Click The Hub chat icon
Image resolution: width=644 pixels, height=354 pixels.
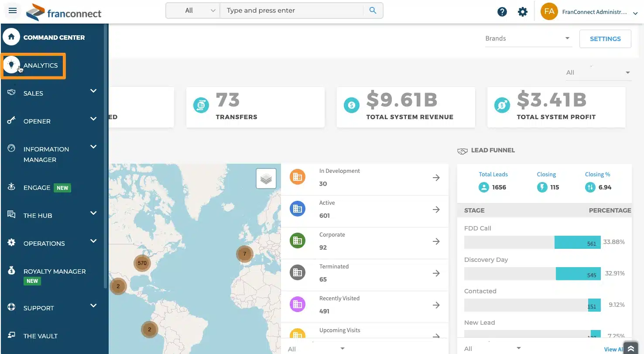[11, 215]
